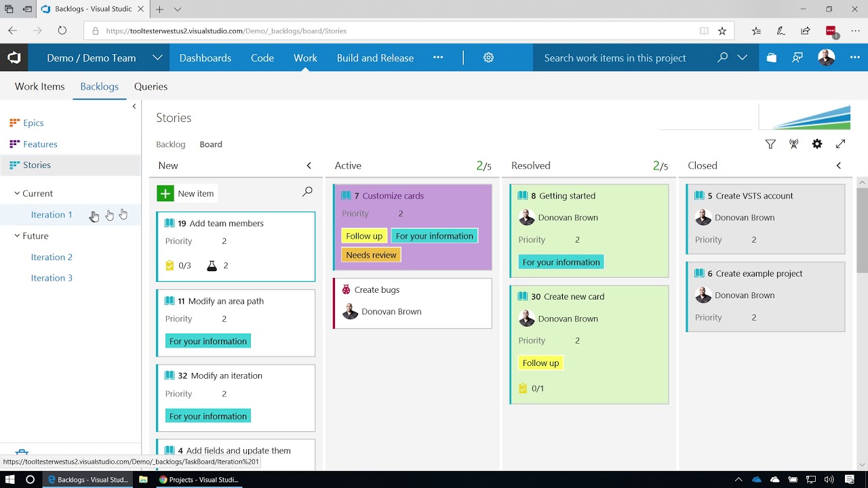Collapse the New column chevron

[309, 165]
